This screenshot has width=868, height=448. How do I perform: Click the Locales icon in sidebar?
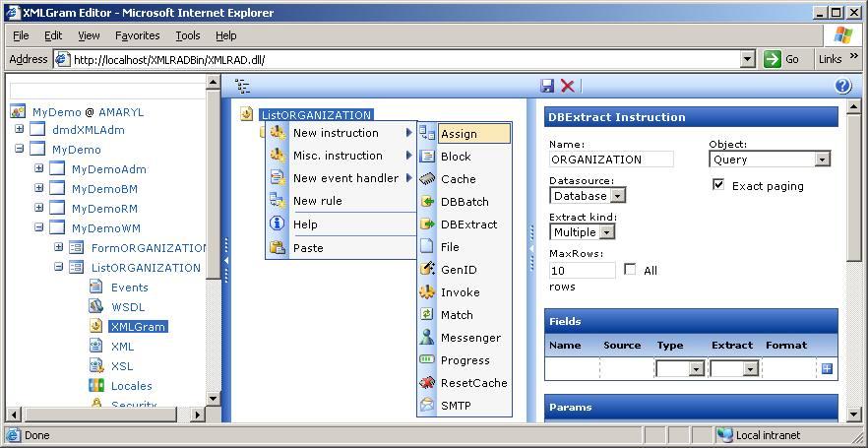pyautogui.click(x=96, y=386)
